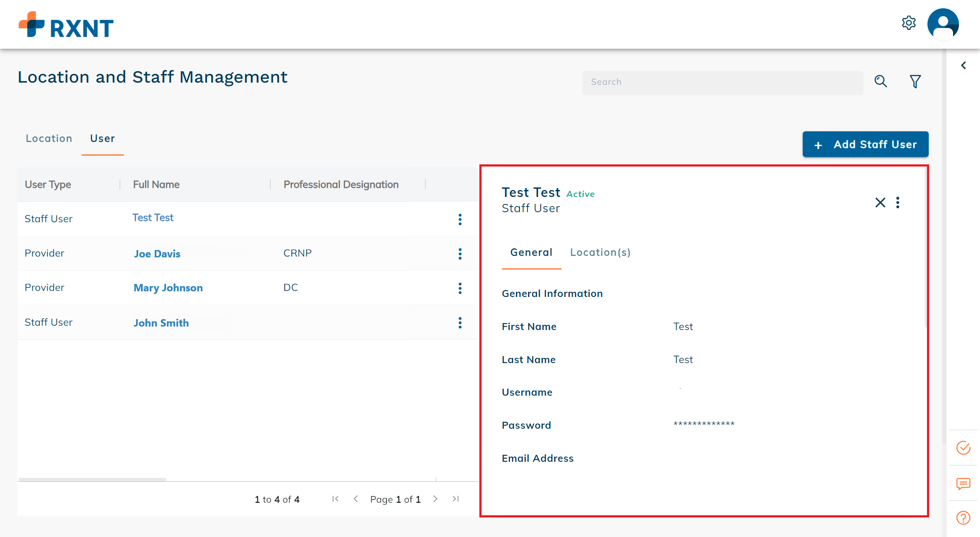Open the Mary Johnson user link
Image resolution: width=980 pixels, height=537 pixels.
tap(168, 288)
